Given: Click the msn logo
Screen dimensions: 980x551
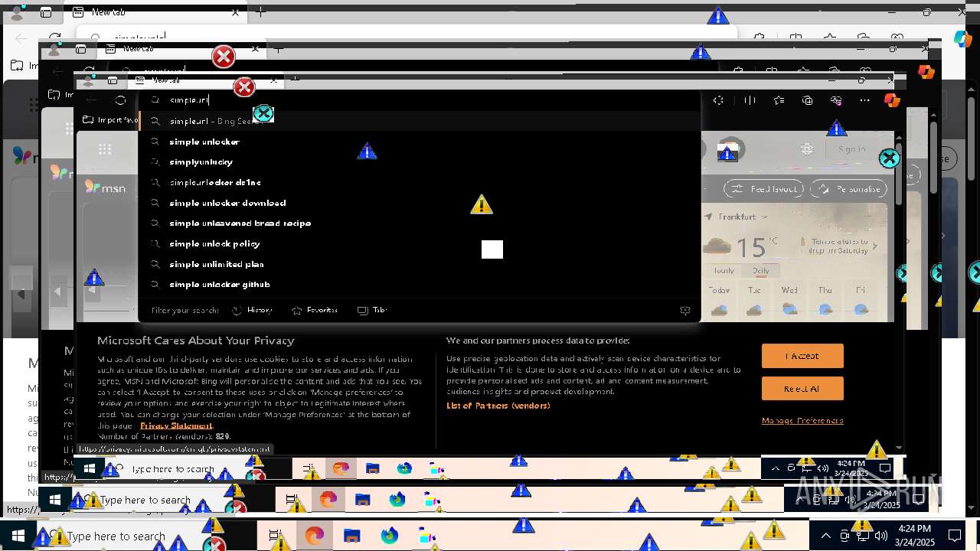Looking at the screenshot, I should pyautogui.click(x=106, y=187).
